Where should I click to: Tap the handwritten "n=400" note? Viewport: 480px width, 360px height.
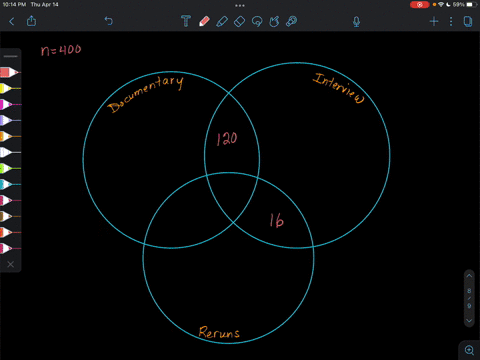(61, 50)
